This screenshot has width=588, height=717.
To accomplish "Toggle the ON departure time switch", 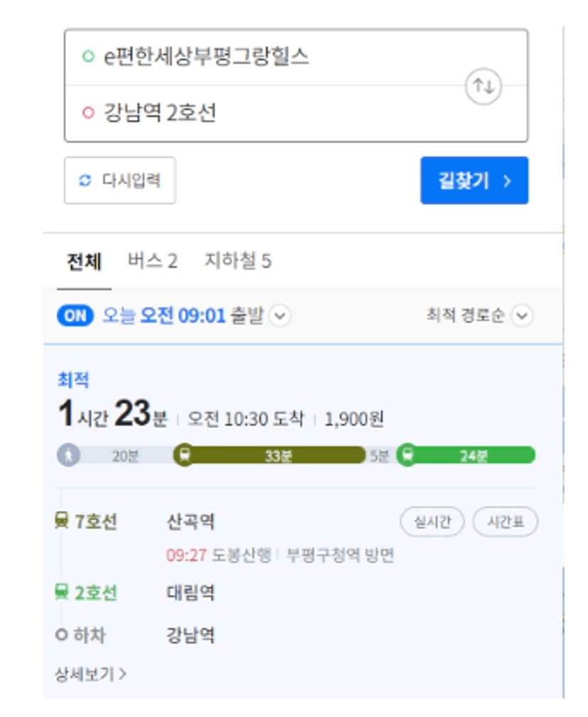I will tap(75, 316).
